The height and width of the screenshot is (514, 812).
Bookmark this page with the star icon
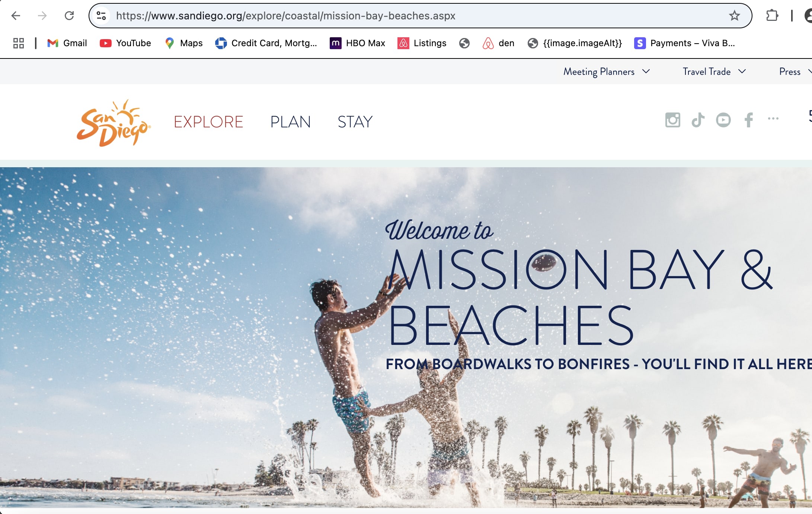pyautogui.click(x=734, y=16)
